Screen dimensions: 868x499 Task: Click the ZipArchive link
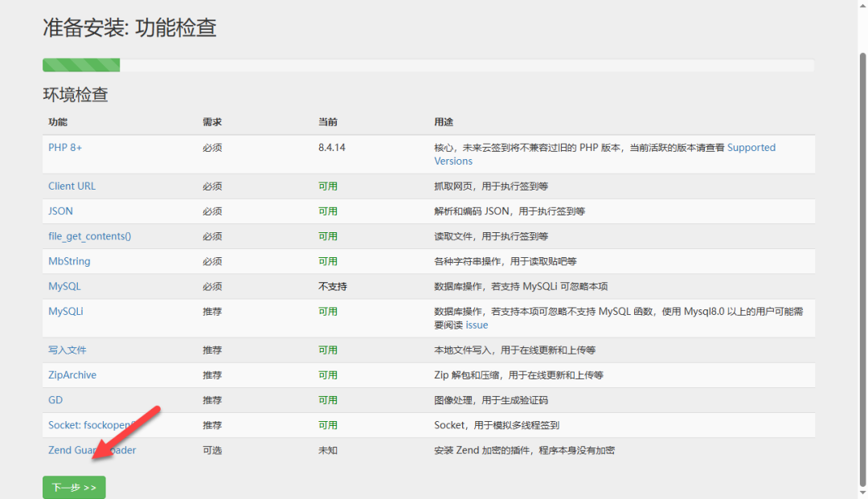[x=72, y=374]
